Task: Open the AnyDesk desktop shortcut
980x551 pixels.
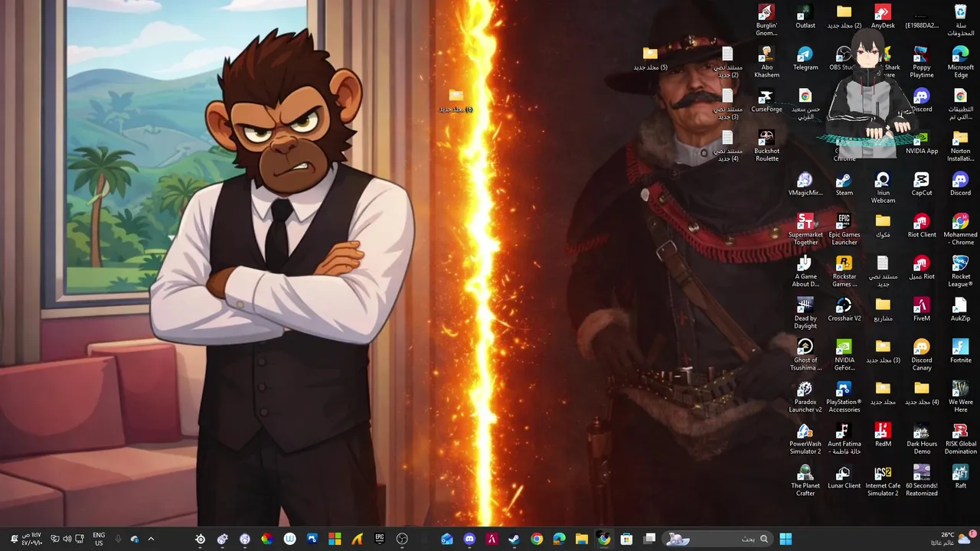Action: coord(883,16)
